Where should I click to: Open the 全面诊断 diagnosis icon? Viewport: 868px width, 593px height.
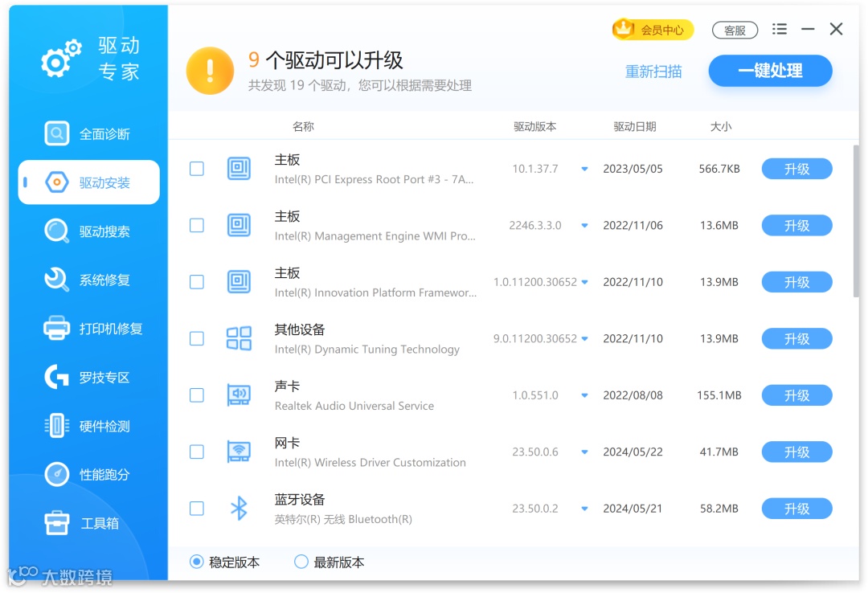56,133
